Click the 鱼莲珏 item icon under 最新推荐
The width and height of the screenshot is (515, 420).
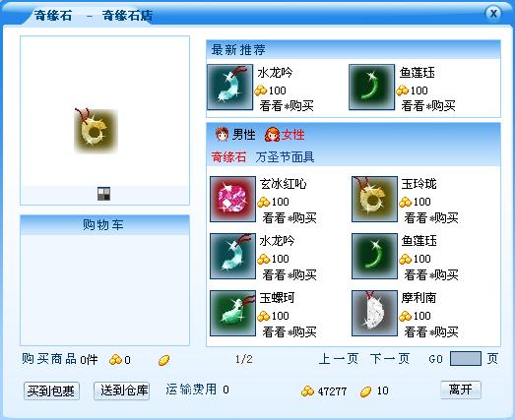[x=371, y=87]
